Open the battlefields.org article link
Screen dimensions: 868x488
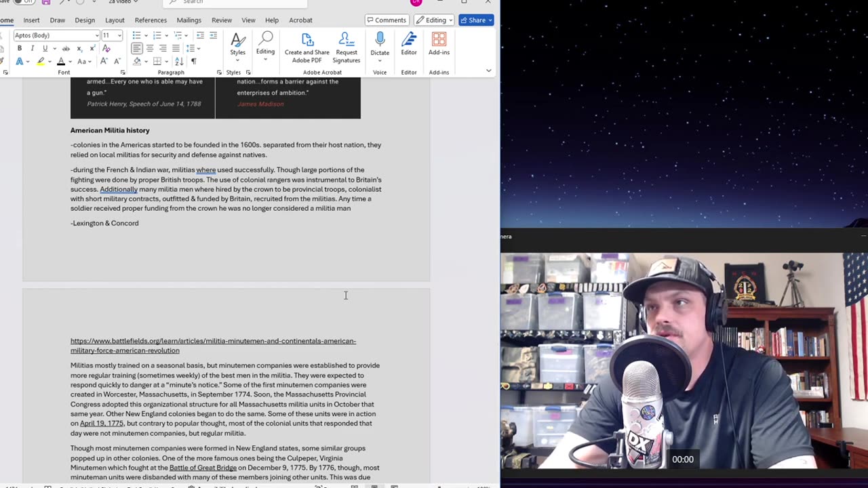pyautogui.click(x=213, y=346)
